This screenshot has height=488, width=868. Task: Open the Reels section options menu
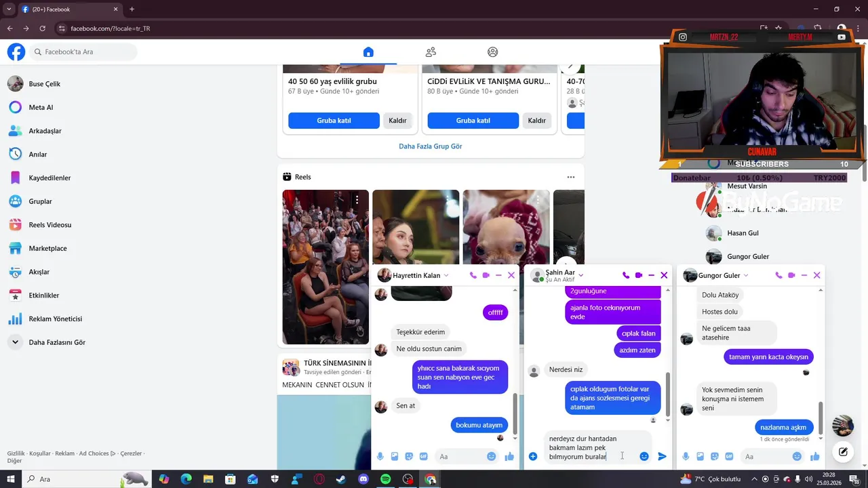pyautogui.click(x=571, y=177)
